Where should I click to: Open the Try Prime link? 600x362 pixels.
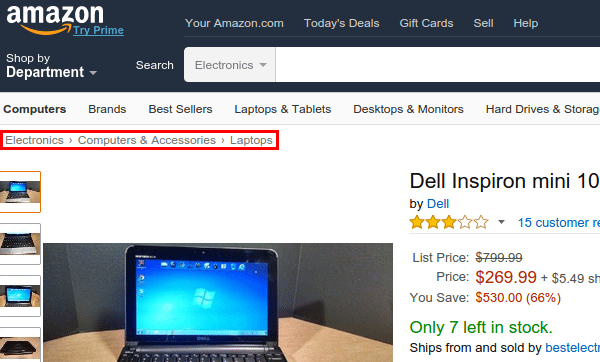(98, 30)
